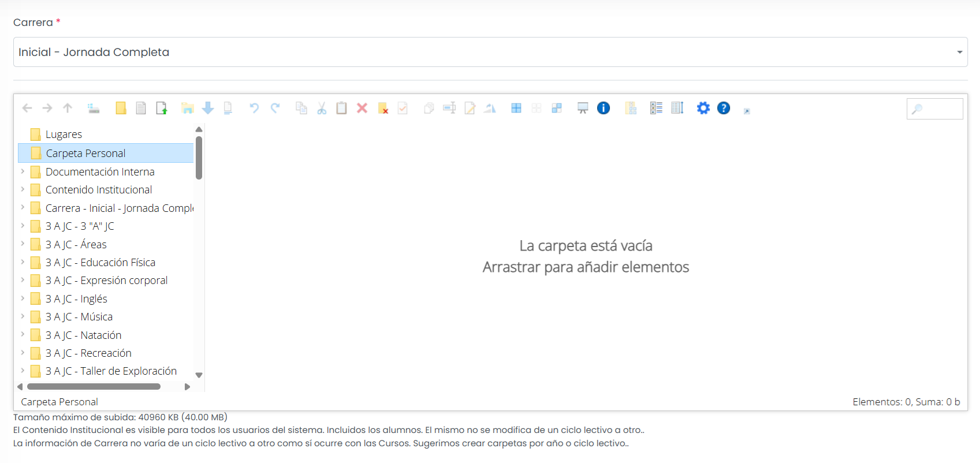Screen dimensions: 980x463
Task: Expand the 3 A JC - Natación node
Action: [x=23, y=335]
